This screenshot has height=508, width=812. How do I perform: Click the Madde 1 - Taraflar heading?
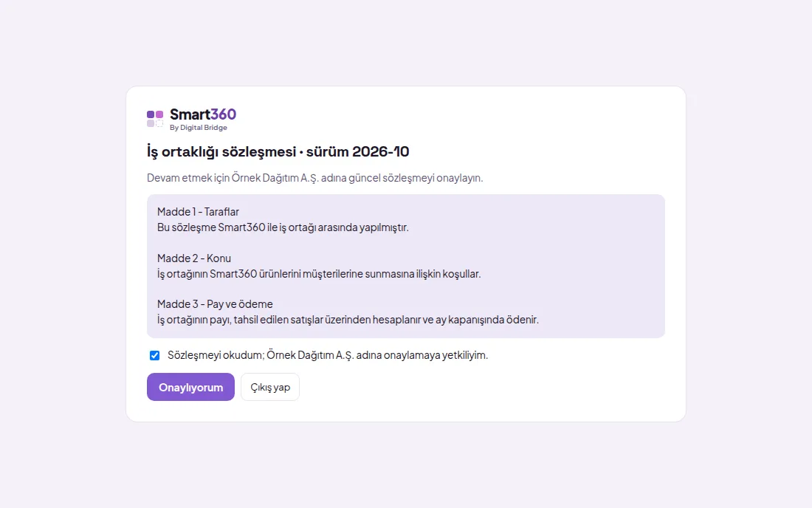[x=198, y=212]
